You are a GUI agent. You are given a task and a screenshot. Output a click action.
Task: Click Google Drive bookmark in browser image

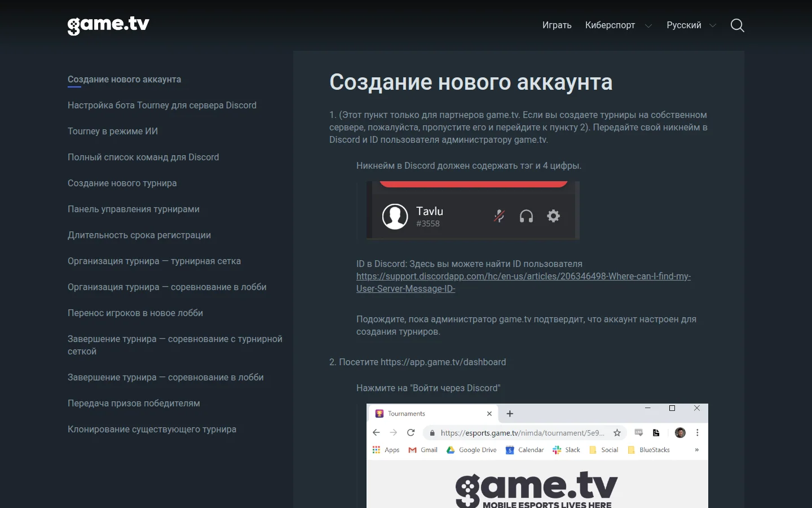471,450
